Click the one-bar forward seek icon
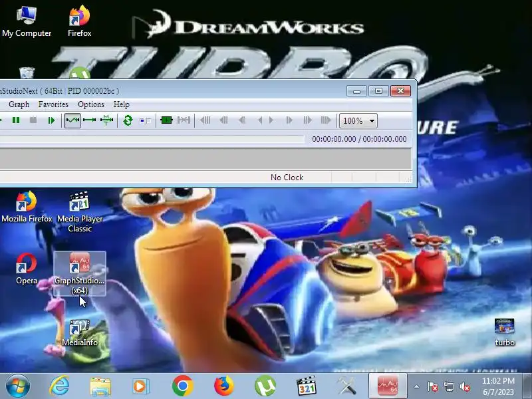Screen dimensions: 532x399 (289, 120)
